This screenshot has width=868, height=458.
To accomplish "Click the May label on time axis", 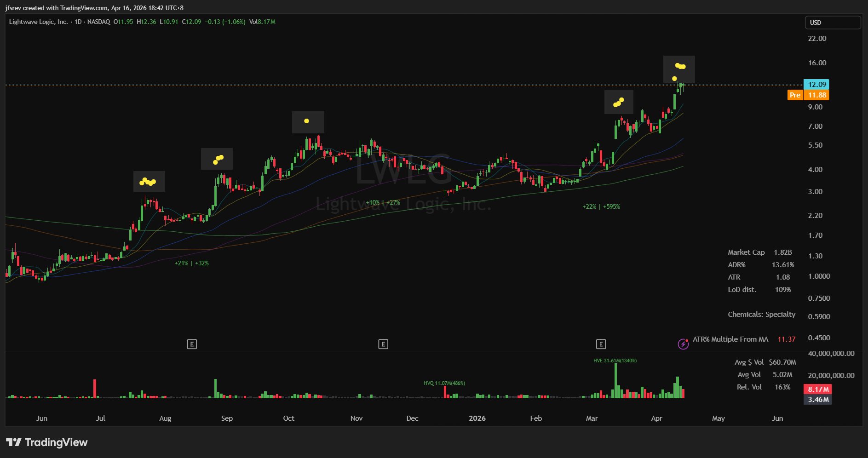I will tap(718, 418).
